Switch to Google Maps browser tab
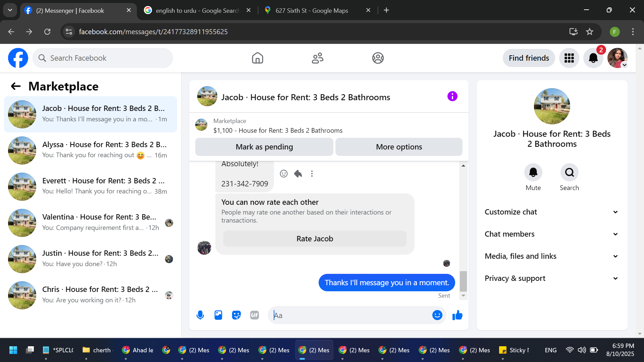This screenshot has width=644, height=362. tap(312, 10)
